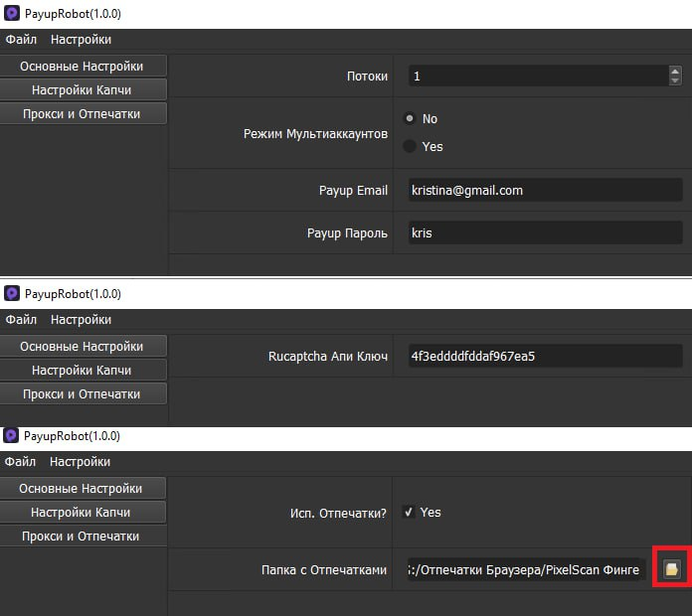Viewport: 692px width, 616px height.
Task: Increase Потоки value with up arrow
Action: (x=675, y=71)
